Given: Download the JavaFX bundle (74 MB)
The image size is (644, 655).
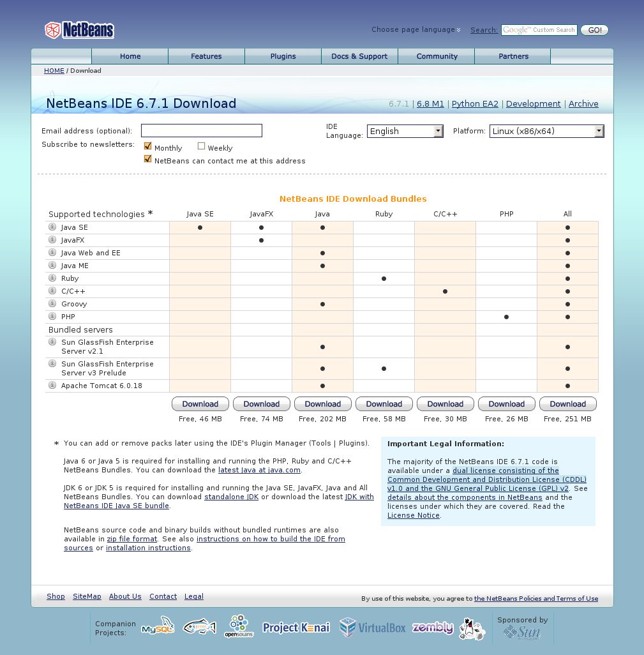Looking at the screenshot, I should (x=262, y=404).
